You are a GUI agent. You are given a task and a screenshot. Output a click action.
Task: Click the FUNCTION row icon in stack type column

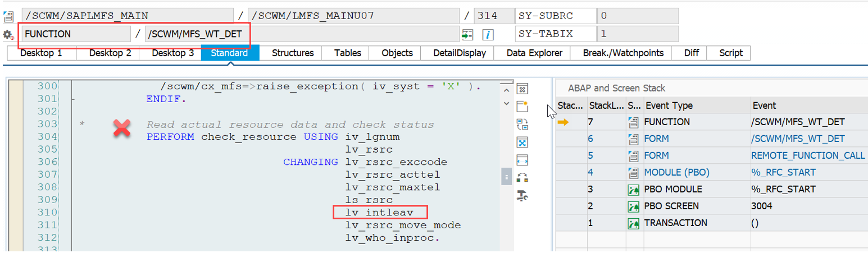[633, 122]
